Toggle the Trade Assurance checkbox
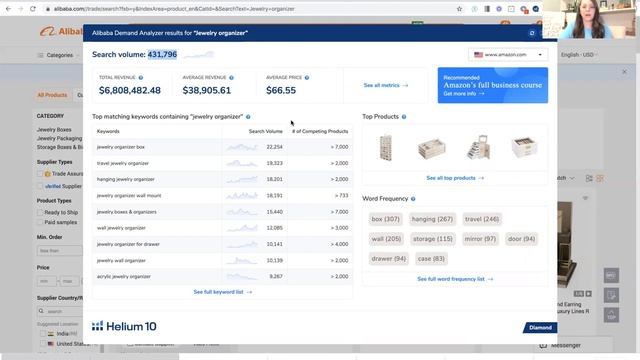Screen dimensions: 640x360 pos(40,174)
